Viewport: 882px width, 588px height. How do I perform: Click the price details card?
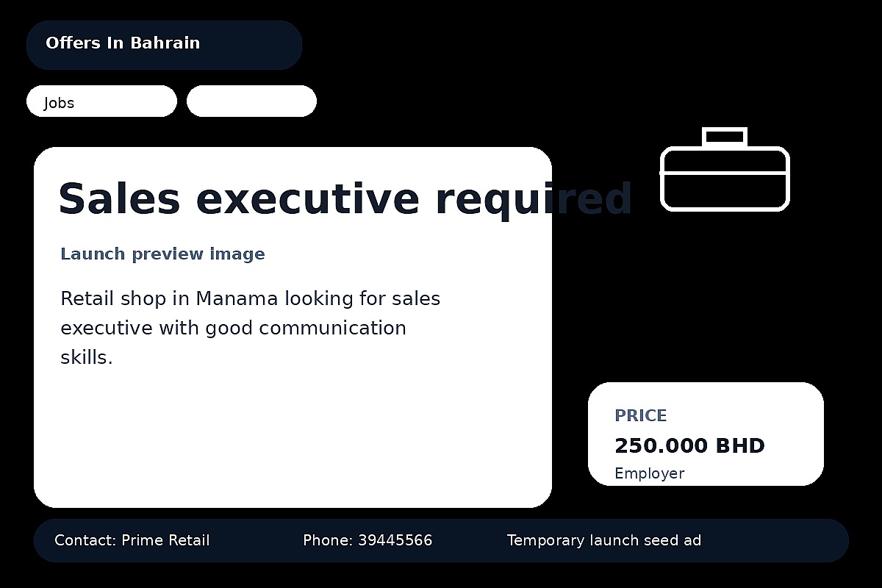click(x=706, y=434)
